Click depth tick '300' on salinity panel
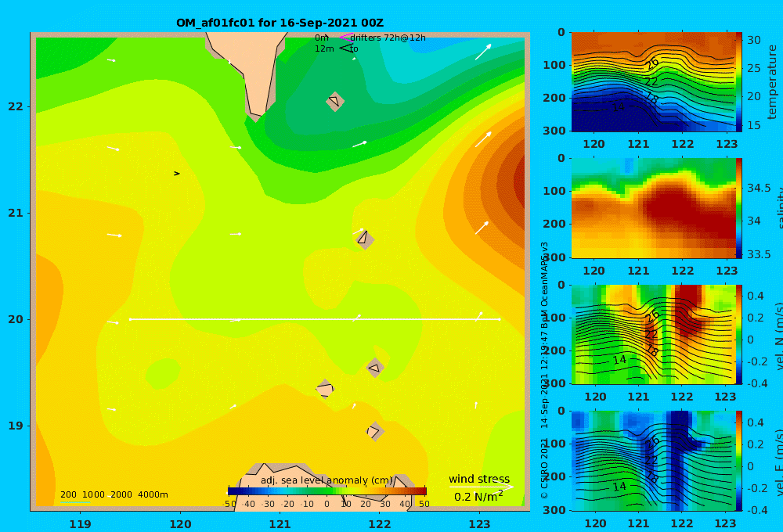 coord(554,257)
